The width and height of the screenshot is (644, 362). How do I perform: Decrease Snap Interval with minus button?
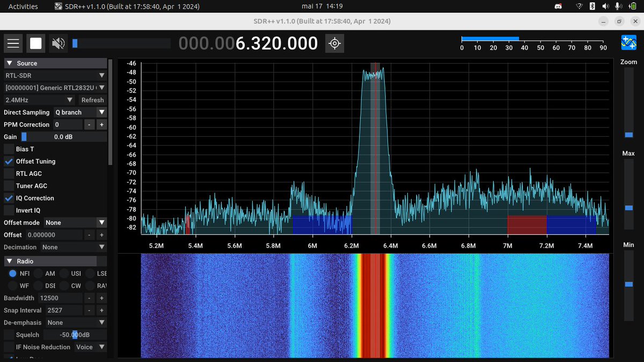pyautogui.click(x=90, y=311)
